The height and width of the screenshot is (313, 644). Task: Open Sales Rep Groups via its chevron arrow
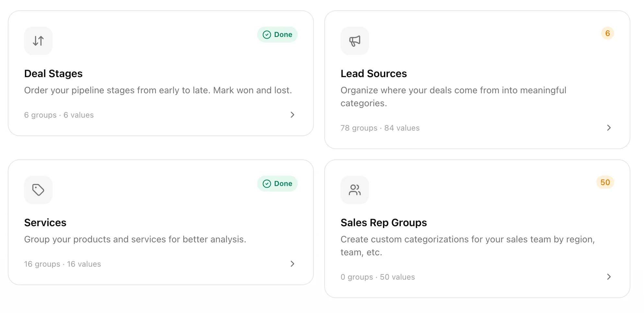coord(609,277)
